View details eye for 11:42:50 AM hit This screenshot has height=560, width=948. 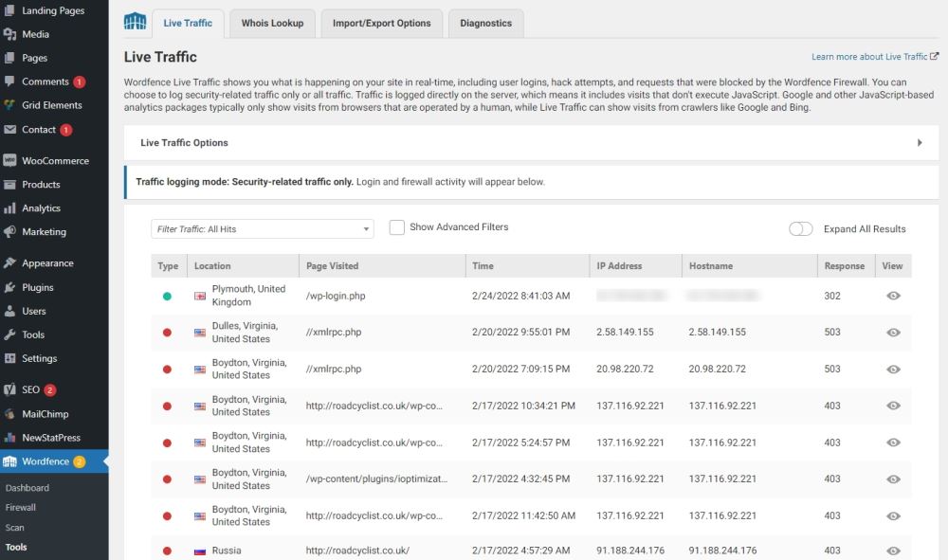(893, 515)
